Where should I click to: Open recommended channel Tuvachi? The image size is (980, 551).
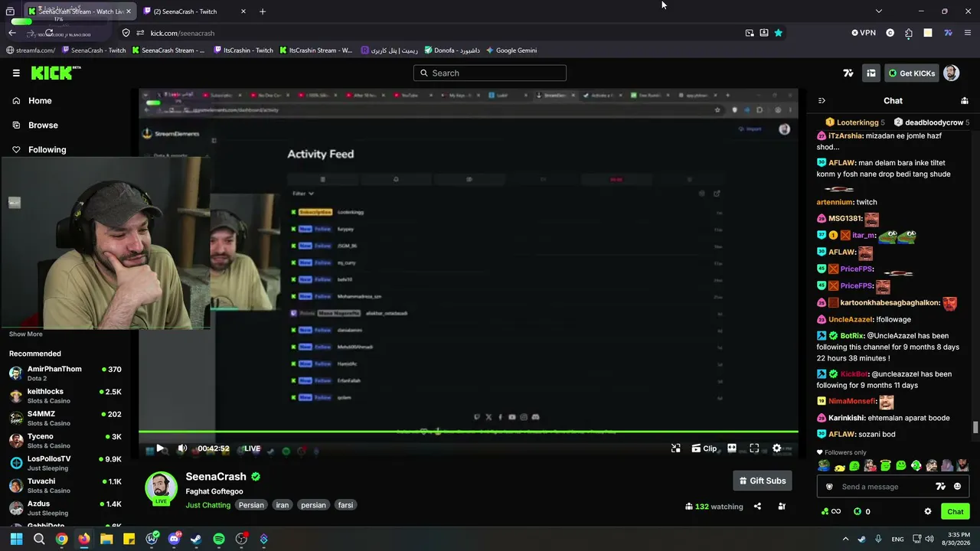pyautogui.click(x=66, y=485)
